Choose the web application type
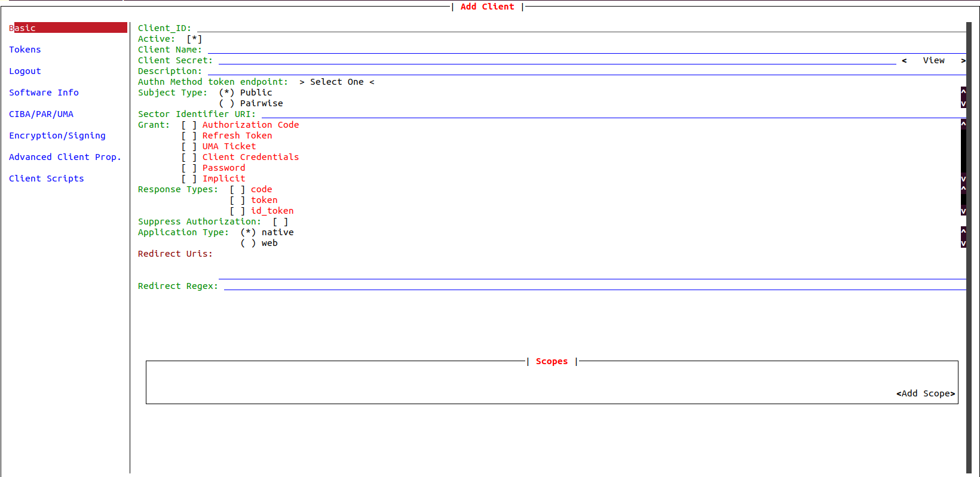 [248, 243]
